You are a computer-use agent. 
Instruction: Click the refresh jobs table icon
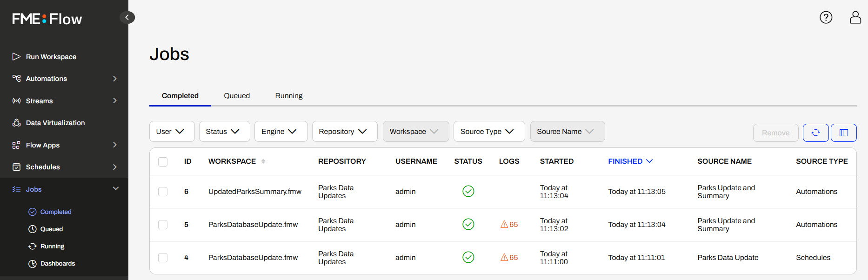tap(815, 133)
